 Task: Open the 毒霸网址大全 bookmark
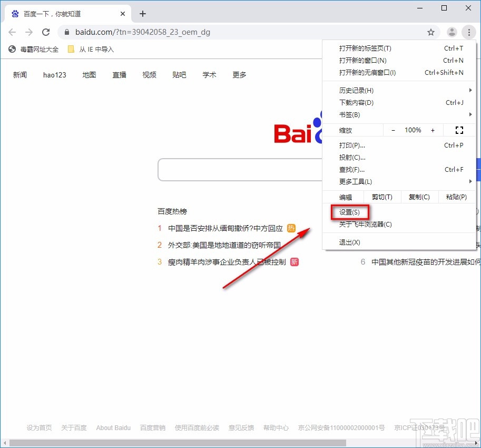pos(33,50)
